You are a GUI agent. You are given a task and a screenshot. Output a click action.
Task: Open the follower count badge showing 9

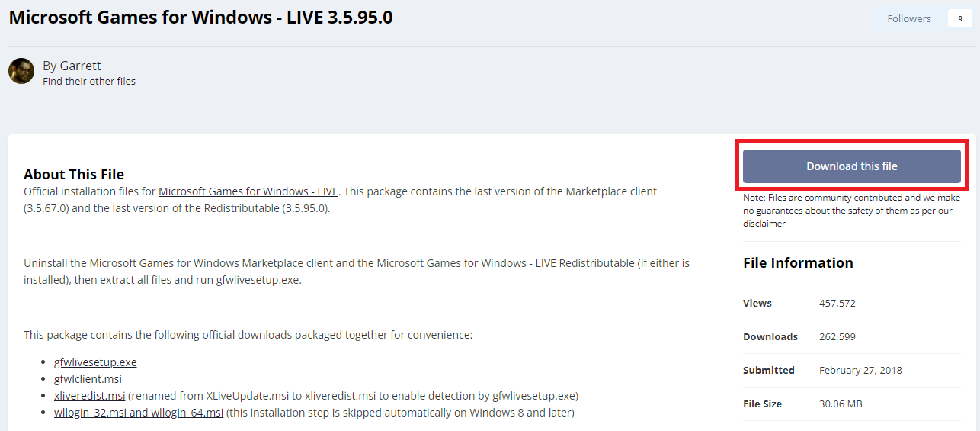[x=959, y=18]
